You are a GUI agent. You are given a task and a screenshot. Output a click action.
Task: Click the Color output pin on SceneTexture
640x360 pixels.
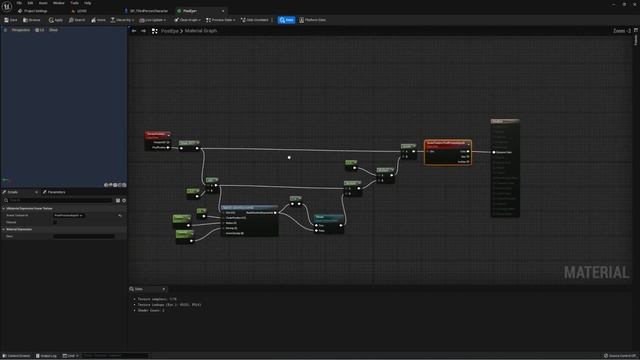[468, 151]
